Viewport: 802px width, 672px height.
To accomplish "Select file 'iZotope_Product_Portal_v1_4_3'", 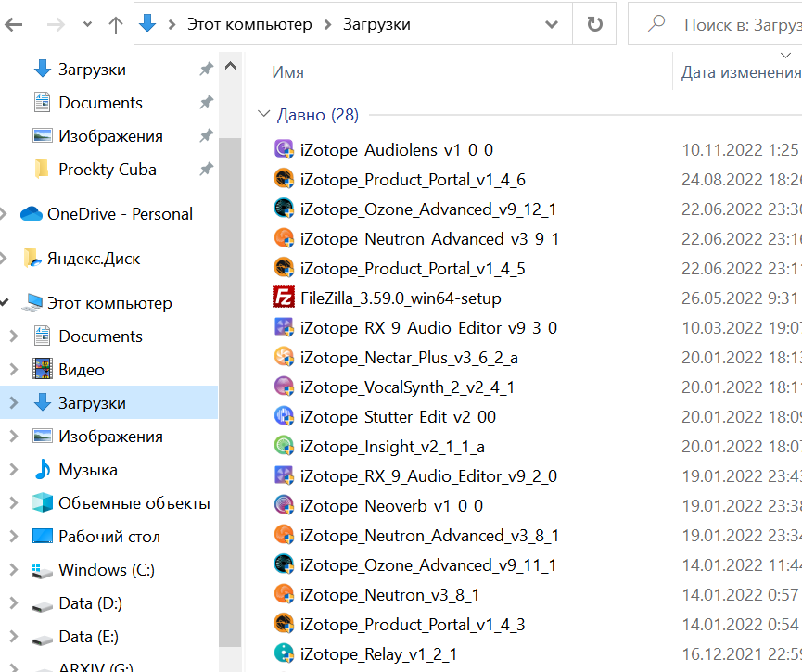I will tap(413, 625).
